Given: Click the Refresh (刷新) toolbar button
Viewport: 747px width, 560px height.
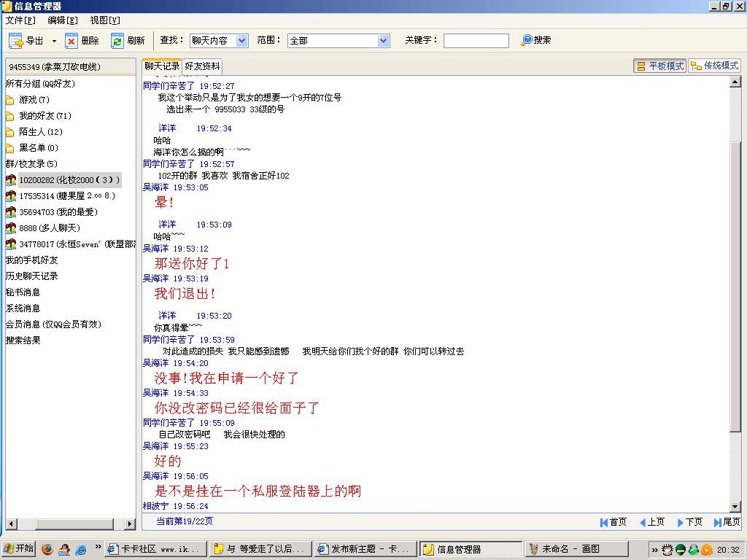Looking at the screenshot, I should [x=128, y=41].
